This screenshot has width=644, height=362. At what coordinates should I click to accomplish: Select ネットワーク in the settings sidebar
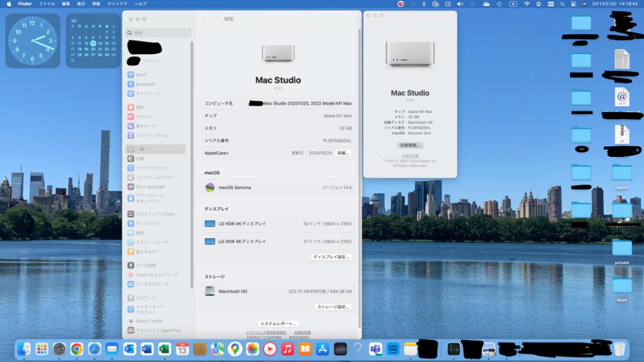tap(144, 94)
